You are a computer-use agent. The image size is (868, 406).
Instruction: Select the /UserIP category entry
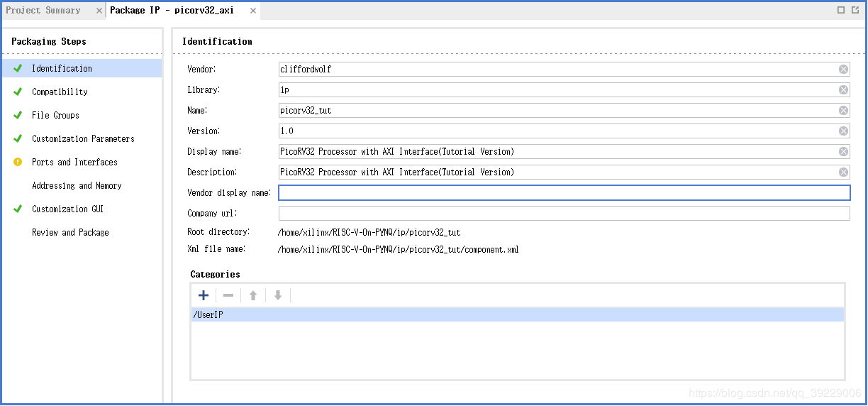[x=518, y=314]
